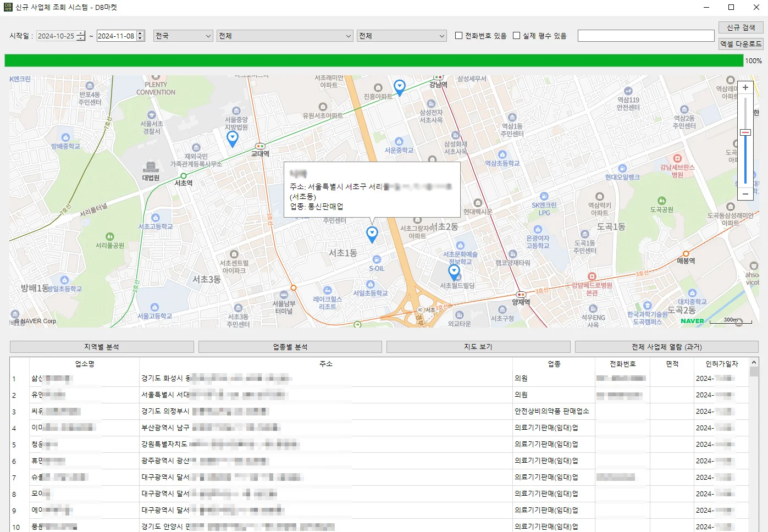This screenshot has height=532, width=768.
Task: Click the blue map pin near 서울중앙지방법원
Action: (x=233, y=139)
